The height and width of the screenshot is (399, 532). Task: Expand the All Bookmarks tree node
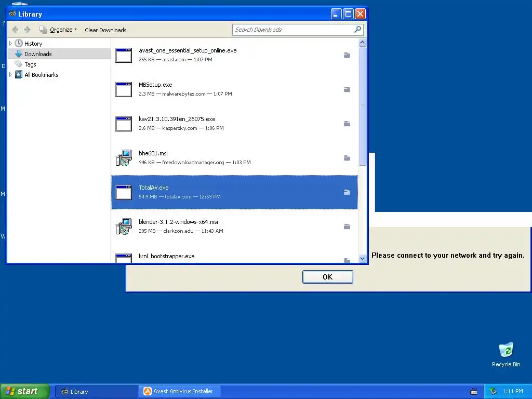(x=10, y=75)
